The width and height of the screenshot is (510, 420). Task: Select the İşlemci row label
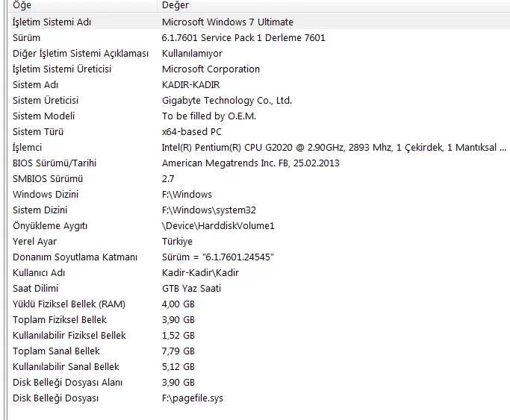pos(27,148)
